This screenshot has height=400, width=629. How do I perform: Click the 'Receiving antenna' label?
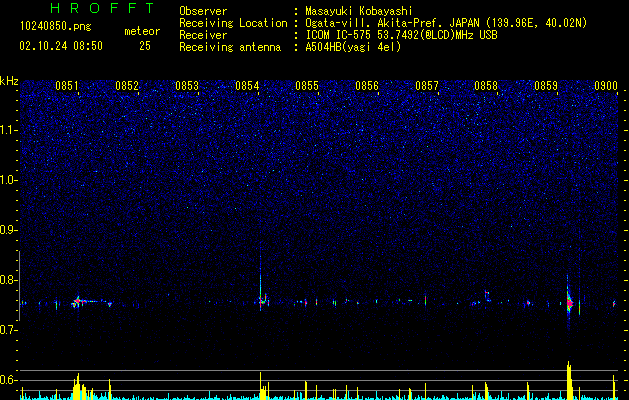pyautogui.click(x=230, y=47)
